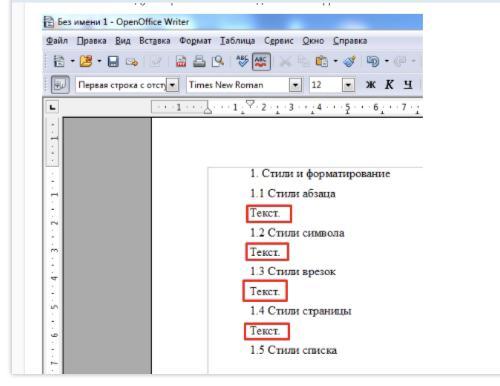Open the Page Preview icon
500x386 pixels.
coord(218,62)
